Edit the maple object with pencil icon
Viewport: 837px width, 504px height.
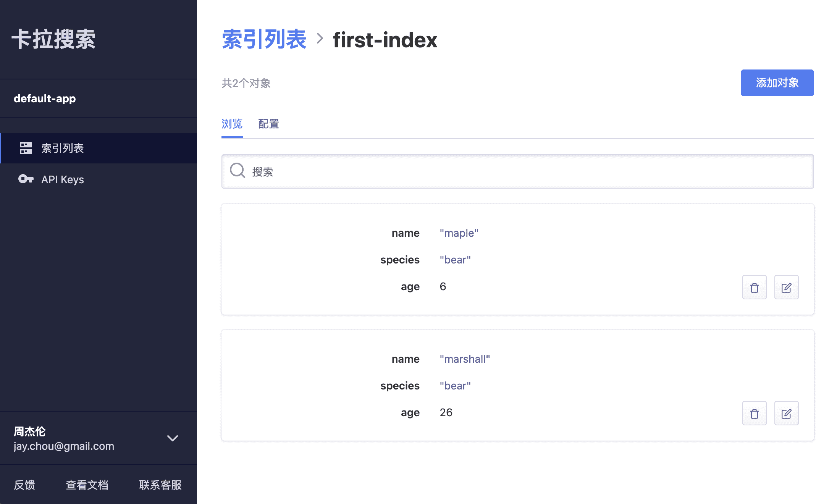[x=786, y=287]
